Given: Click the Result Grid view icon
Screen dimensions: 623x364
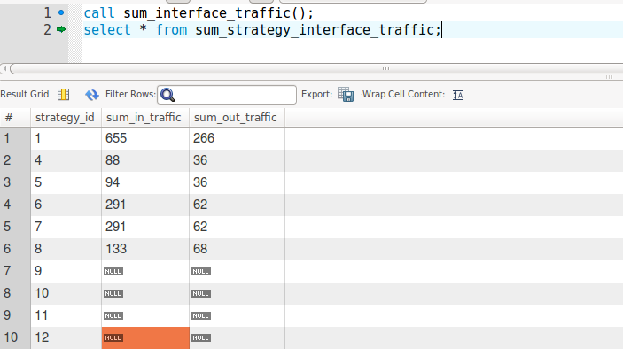Looking at the screenshot, I should (63, 95).
